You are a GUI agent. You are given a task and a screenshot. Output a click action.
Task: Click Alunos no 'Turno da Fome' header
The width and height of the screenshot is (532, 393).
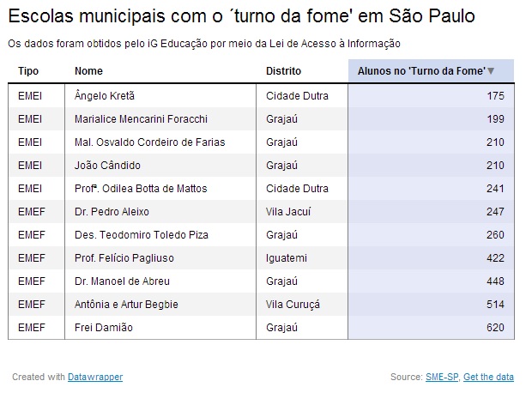click(421, 71)
